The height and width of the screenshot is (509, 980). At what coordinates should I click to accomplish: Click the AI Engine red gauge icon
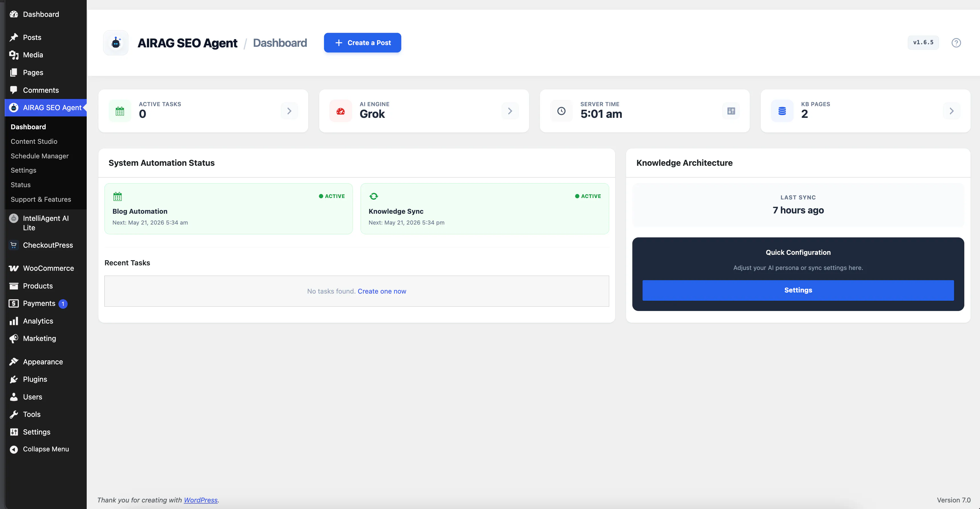[341, 111]
